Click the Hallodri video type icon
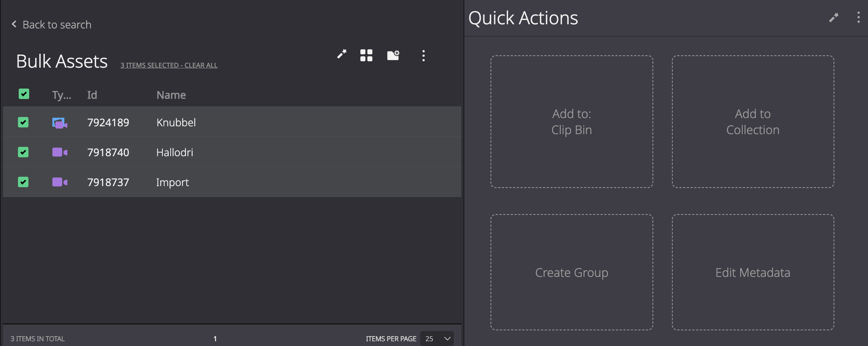Image resolution: width=868 pixels, height=346 pixels. (x=60, y=152)
